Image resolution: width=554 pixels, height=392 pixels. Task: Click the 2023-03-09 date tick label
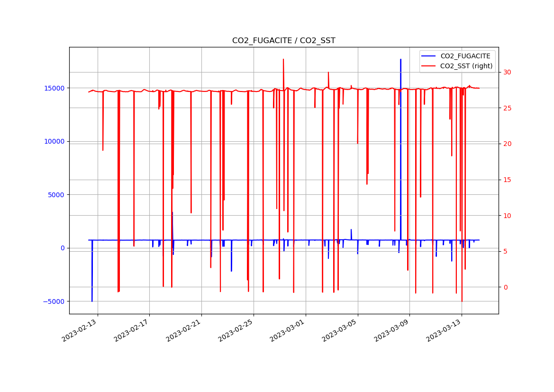(392, 330)
